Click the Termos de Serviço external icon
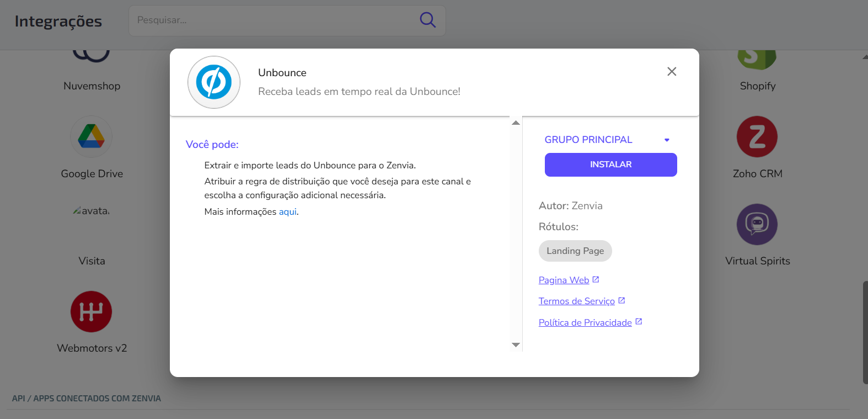 pos(621,300)
